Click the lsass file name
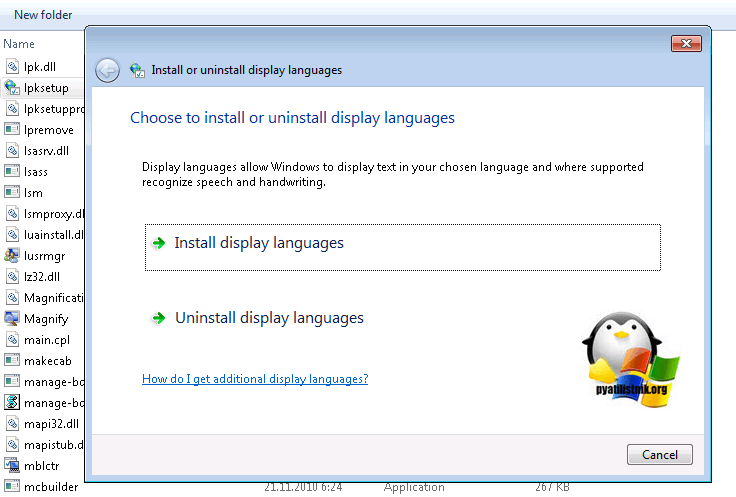Screen dimensions: 736x497 tap(36, 172)
